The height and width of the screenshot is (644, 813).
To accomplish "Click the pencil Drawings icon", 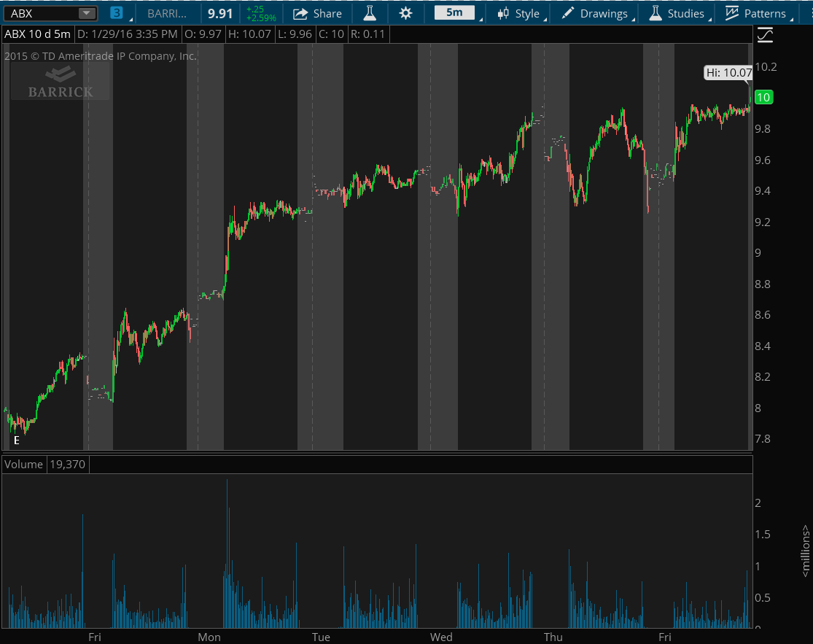I will [569, 13].
